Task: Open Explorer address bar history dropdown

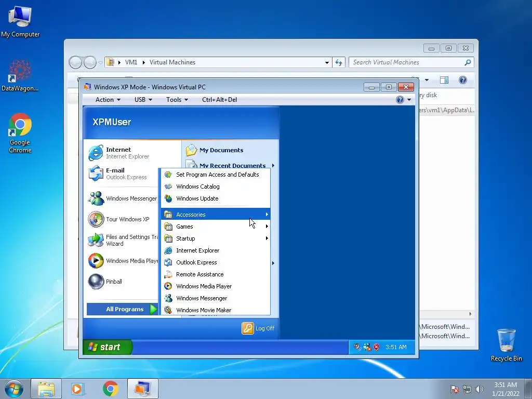Action: [x=327, y=62]
